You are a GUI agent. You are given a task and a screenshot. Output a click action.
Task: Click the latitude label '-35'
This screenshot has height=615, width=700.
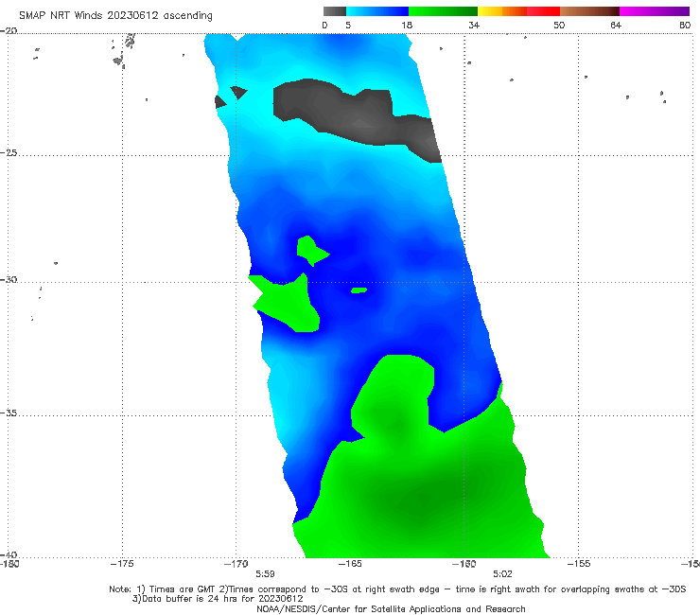pos(9,413)
